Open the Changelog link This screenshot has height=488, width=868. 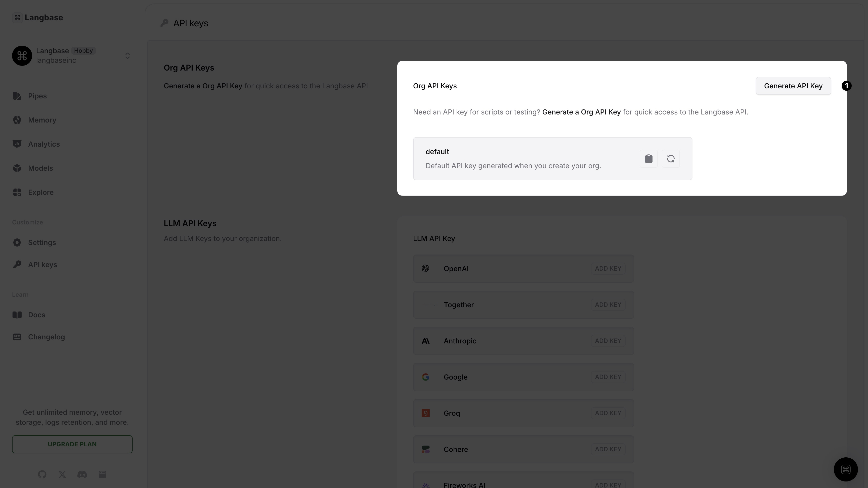[46, 337]
